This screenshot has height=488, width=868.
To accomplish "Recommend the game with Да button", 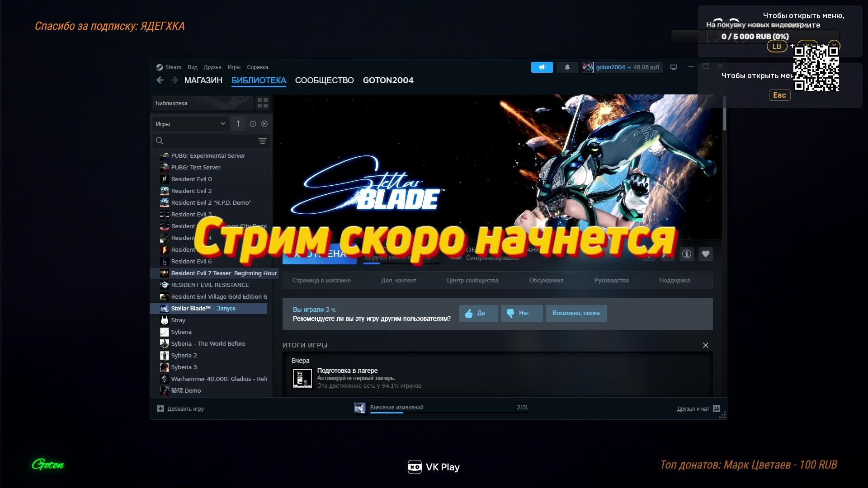I will coord(479,313).
